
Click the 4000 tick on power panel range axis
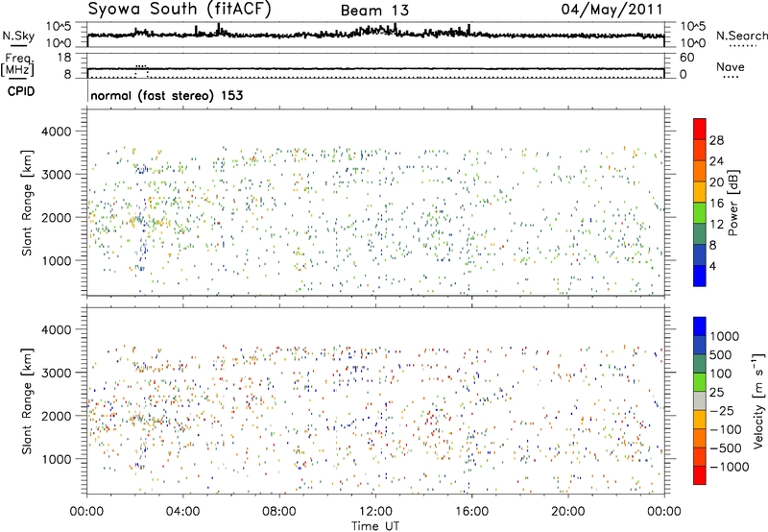57,132
